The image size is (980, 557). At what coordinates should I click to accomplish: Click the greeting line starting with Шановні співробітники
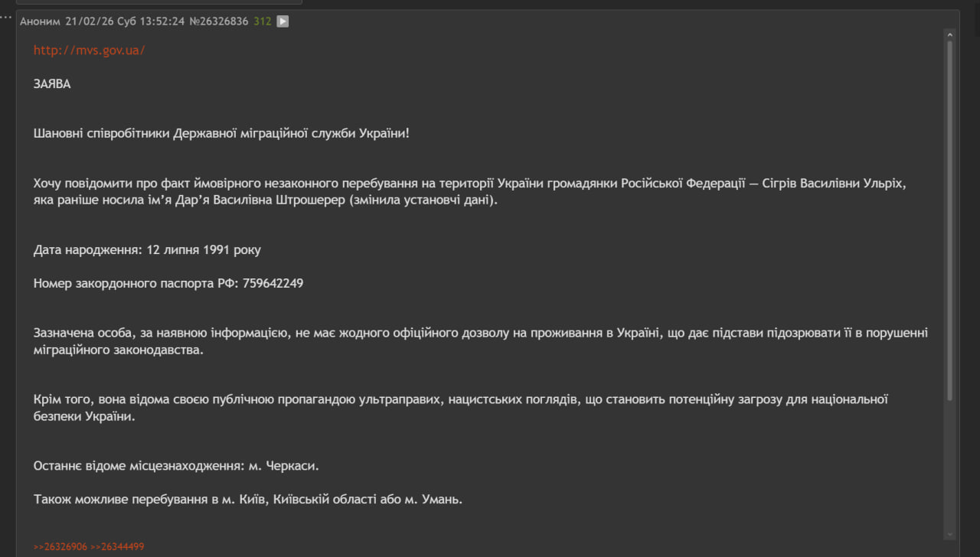[x=221, y=133]
